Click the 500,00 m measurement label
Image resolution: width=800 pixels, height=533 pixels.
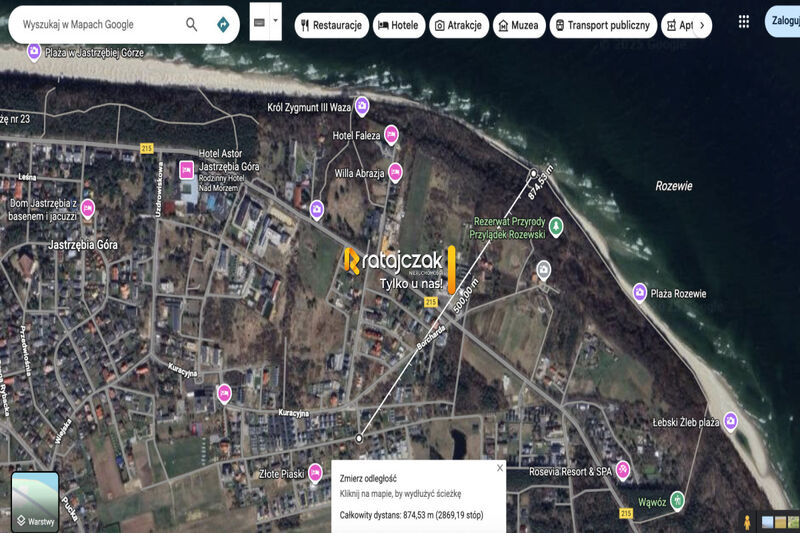click(x=466, y=296)
